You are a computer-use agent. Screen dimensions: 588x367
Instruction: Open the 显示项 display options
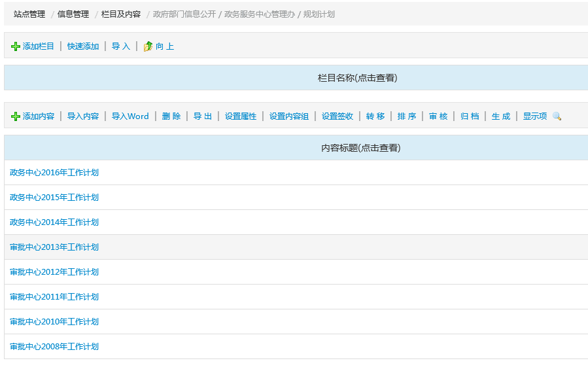[x=534, y=116]
